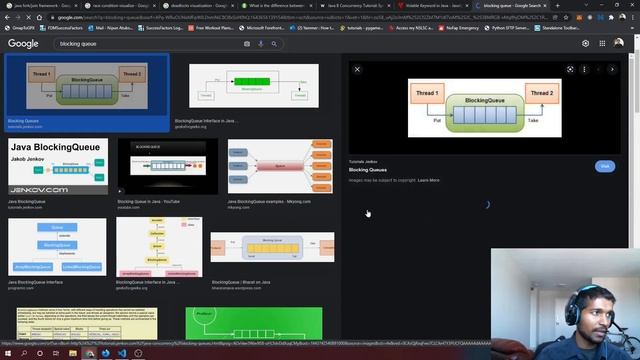Open the 'Java BlockingQueue Interface' hierarchy thumbnail
The width and height of the screenshot is (640, 360).
pyautogui.click(x=57, y=247)
